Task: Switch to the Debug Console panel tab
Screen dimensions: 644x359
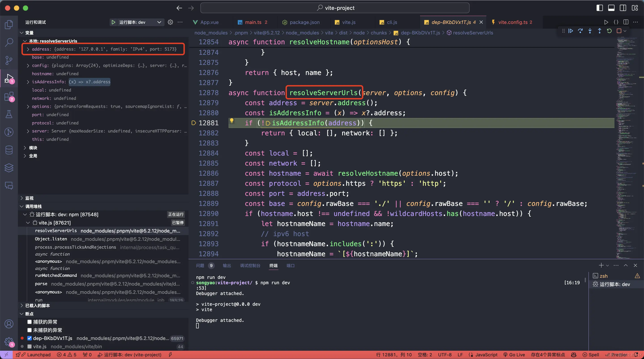Action: (x=250, y=265)
